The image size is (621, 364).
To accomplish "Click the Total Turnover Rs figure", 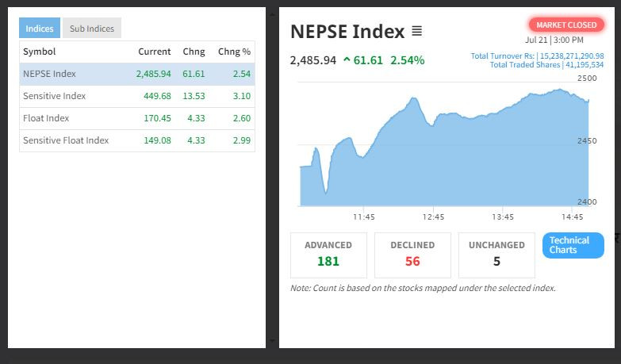I will pyautogui.click(x=537, y=56).
